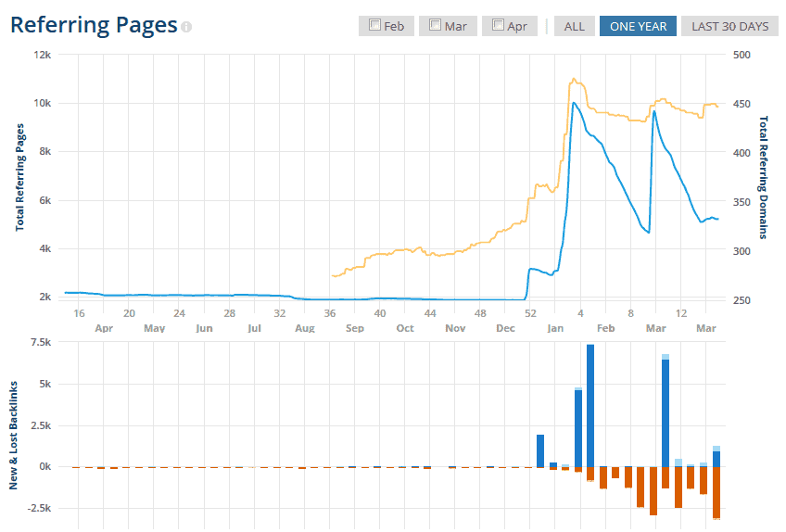Image resolution: width=786 pixels, height=532 pixels.
Task: Click the blue line's highest peak near week 4
Action: pos(574,103)
